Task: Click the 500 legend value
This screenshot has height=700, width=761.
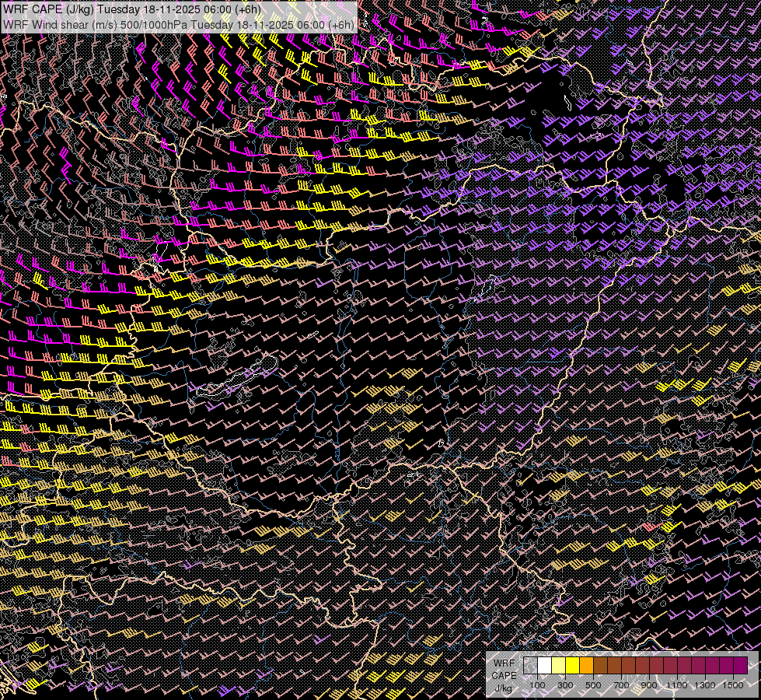Action: 593,685
